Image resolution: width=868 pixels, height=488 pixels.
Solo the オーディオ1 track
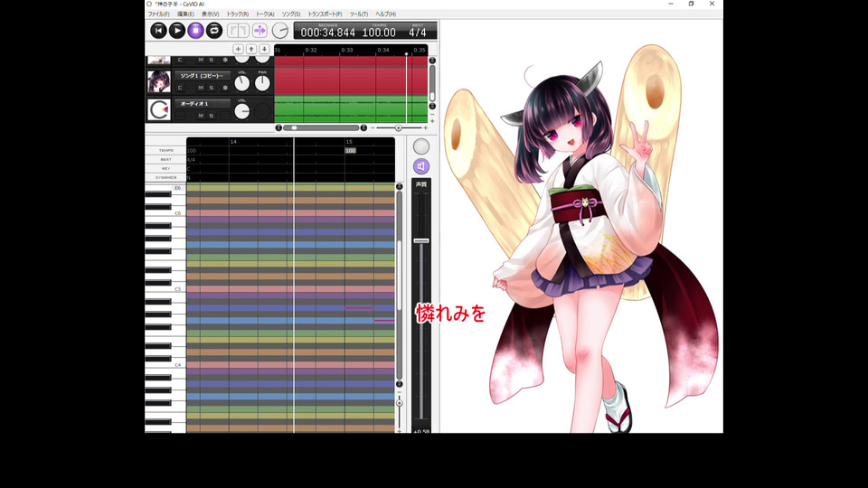(211, 116)
